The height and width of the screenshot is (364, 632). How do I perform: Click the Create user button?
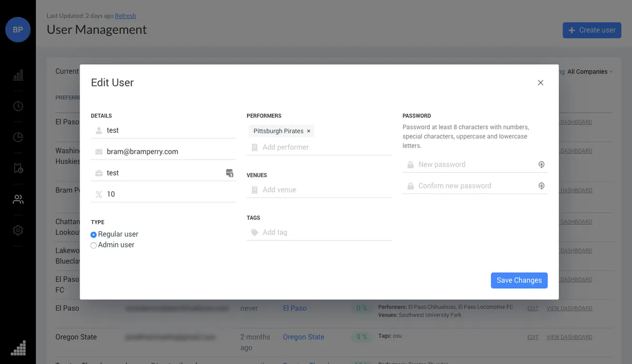(x=592, y=30)
